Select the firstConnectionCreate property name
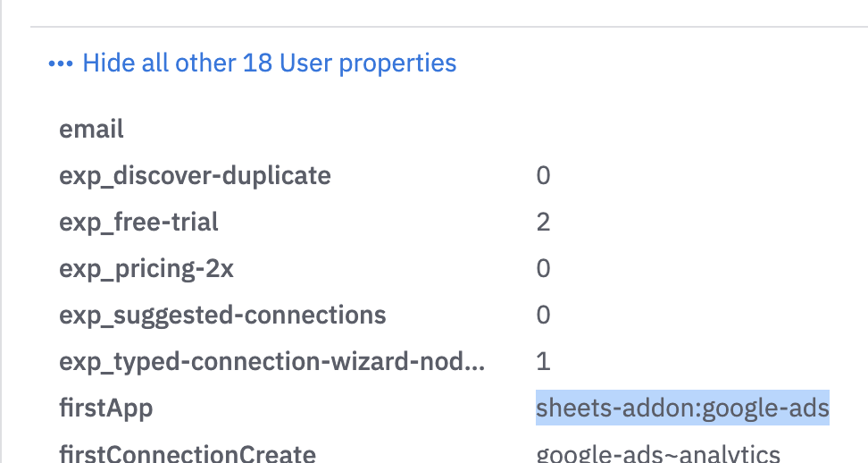Image resolution: width=868 pixels, height=463 pixels. [x=188, y=453]
